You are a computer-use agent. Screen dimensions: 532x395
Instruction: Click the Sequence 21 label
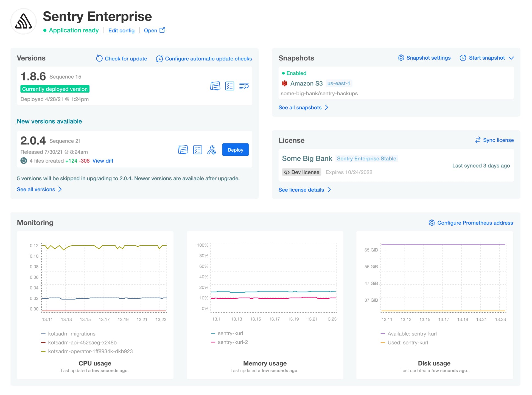click(x=65, y=141)
